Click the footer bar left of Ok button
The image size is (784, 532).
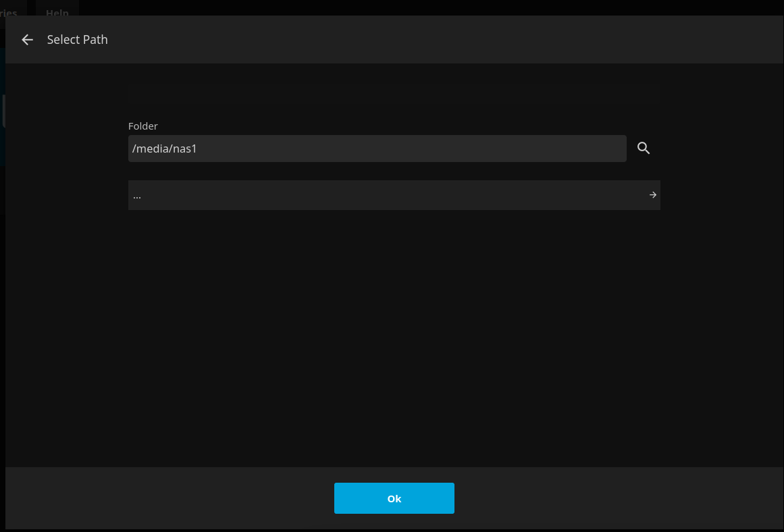click(x=169, y=498)
